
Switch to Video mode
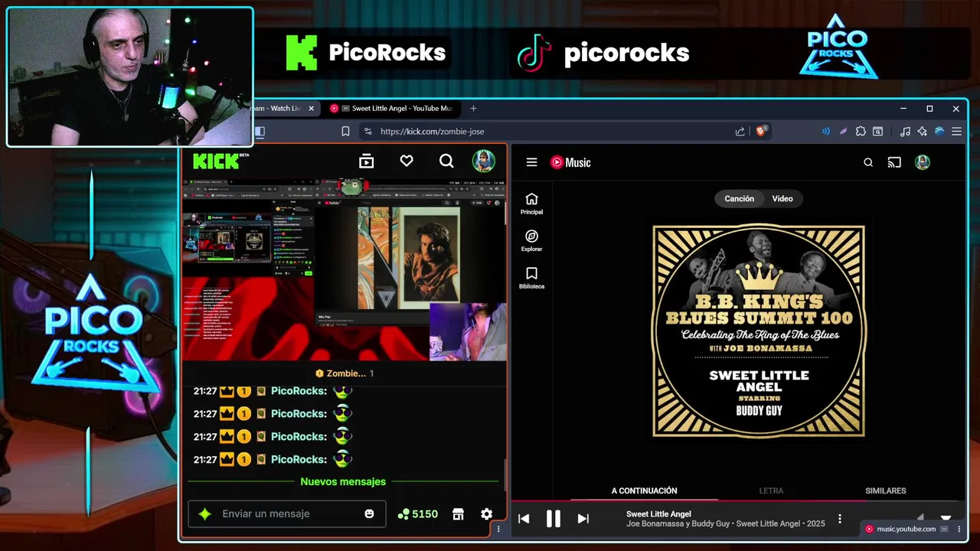(782, 198)
